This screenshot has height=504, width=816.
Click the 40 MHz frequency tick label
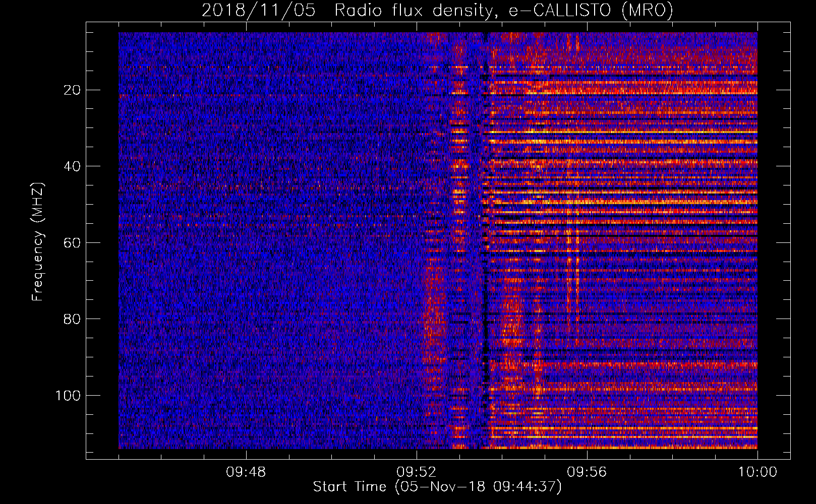coord(73,166)
